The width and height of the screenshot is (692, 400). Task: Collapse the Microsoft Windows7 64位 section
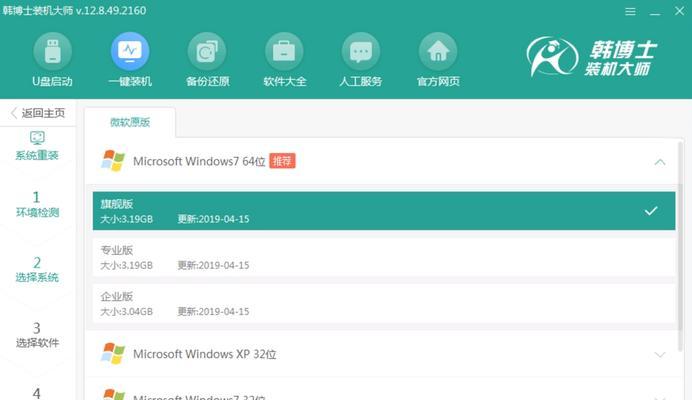660,162
